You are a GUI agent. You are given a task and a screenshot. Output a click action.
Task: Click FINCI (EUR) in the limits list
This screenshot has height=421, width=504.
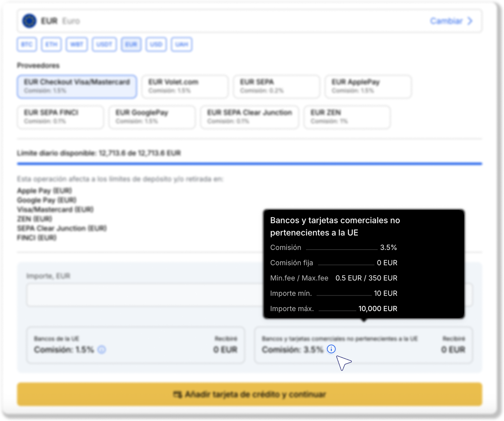tap(37, 237)
